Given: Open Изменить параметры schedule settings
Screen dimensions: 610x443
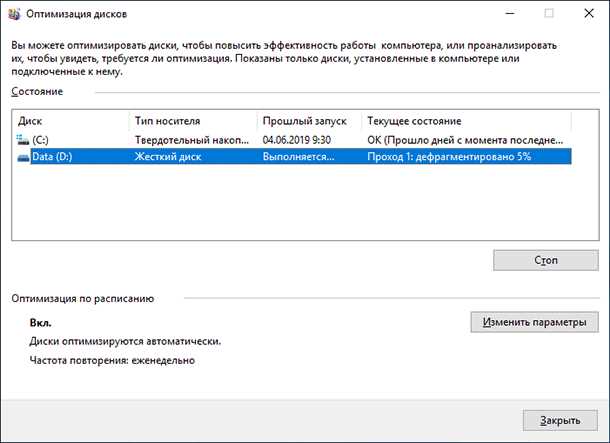Looking at the screenshot, I should click(535, 322).
